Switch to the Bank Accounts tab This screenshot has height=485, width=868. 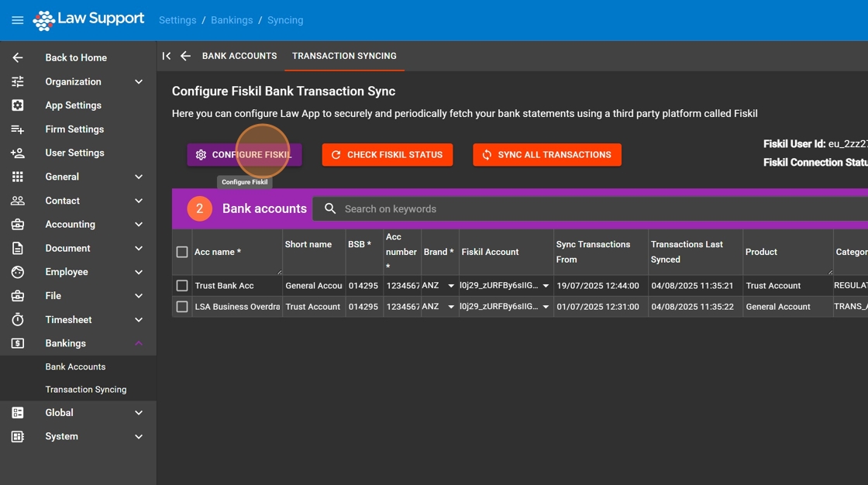[239, 56]
